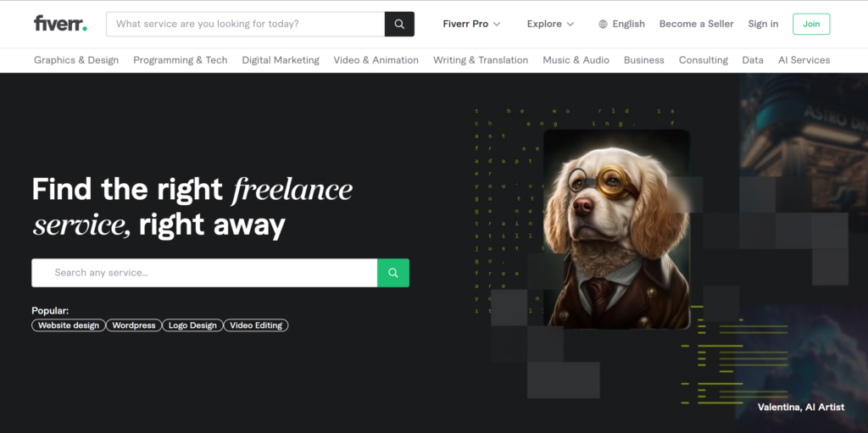Click the Sign in link
Screen dimensions: 868x433
click(763, 24)
